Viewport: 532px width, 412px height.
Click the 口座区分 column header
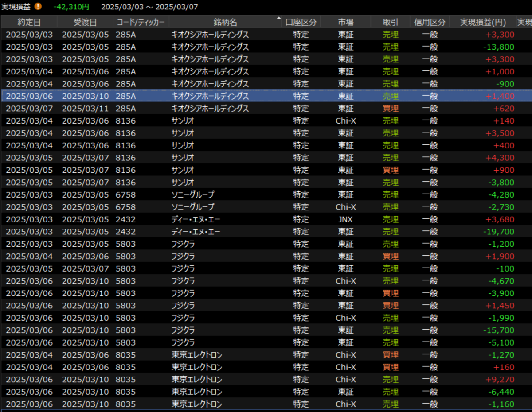[x=301, y=22]
